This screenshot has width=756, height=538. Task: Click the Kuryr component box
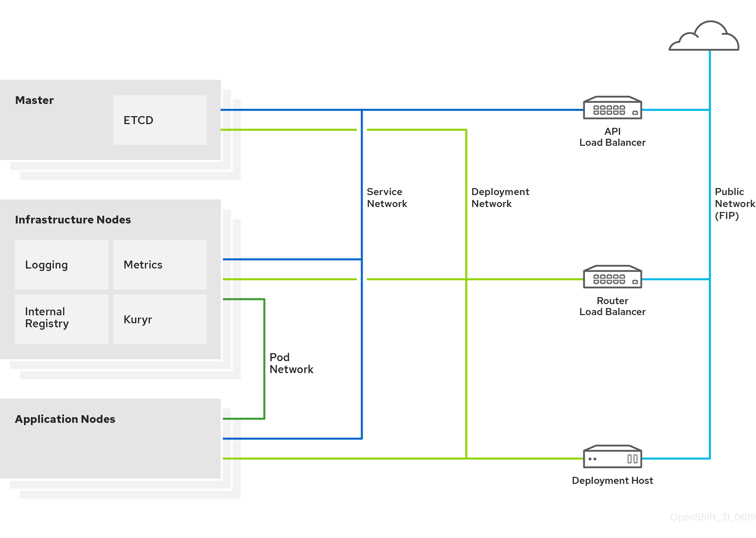160,319
